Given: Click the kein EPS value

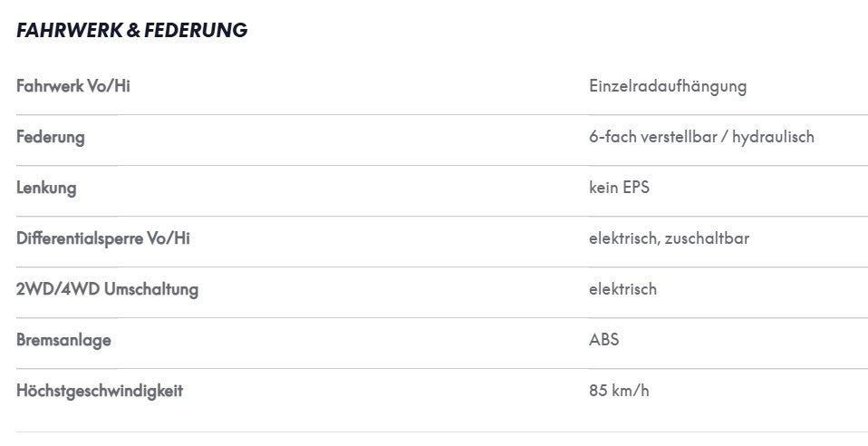Looking at the screenshot, I should [619, 188].
